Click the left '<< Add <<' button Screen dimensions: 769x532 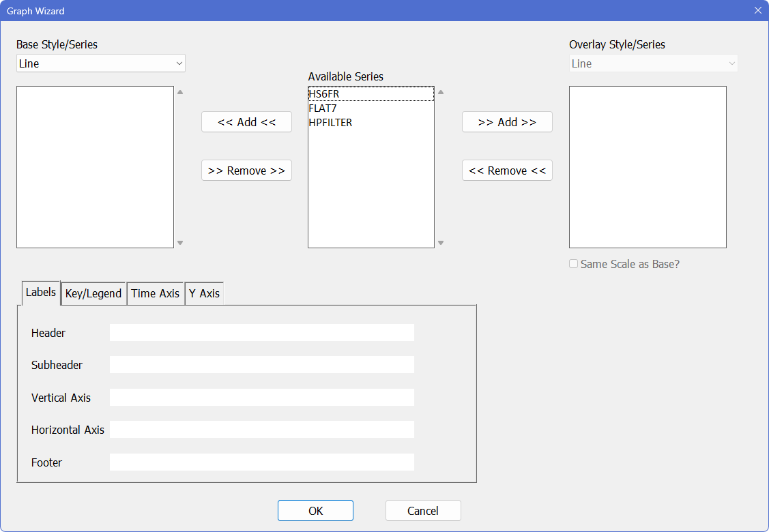pyautogui.click(x=246, y=122)
